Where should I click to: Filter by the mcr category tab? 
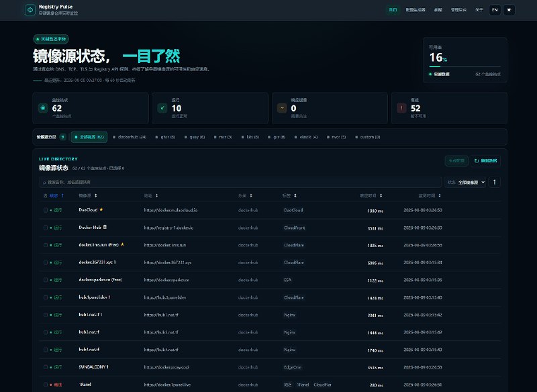pos(223,137)
